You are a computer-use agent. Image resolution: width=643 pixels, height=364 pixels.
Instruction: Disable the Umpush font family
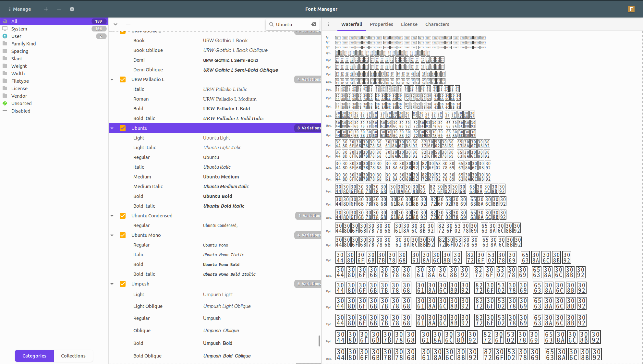tap(122, 284)
